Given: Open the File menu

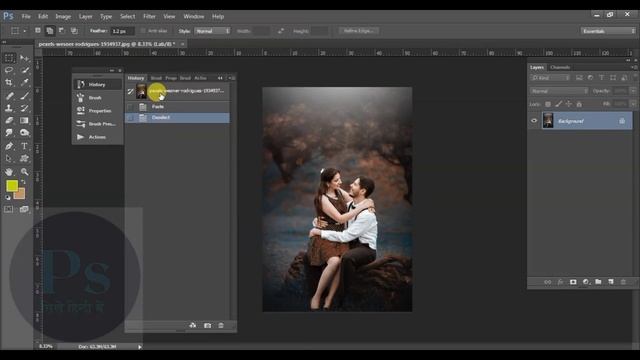Looking at the screenshot, I should [26, 16].
